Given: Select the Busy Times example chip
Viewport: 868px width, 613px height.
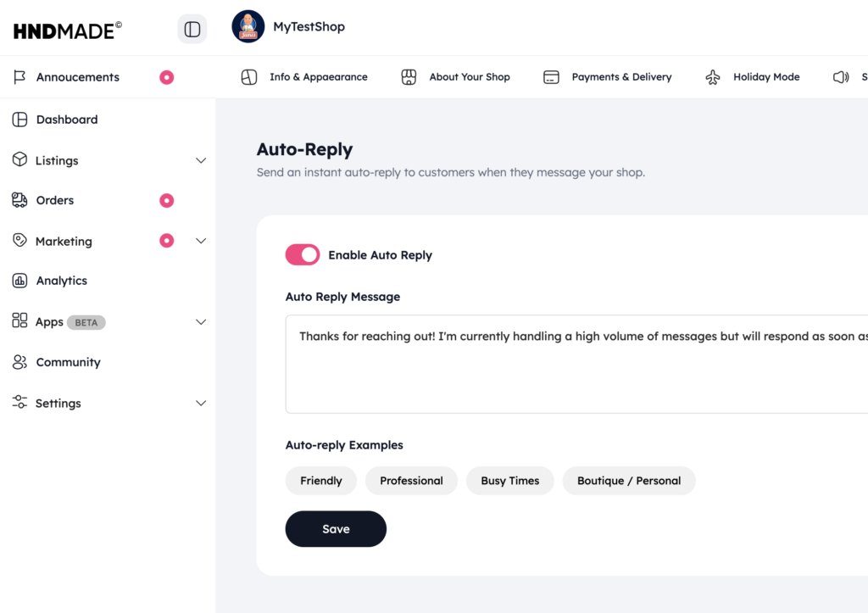Looking at the screenshot, I should pyautogui.click(x=510, y=481).
